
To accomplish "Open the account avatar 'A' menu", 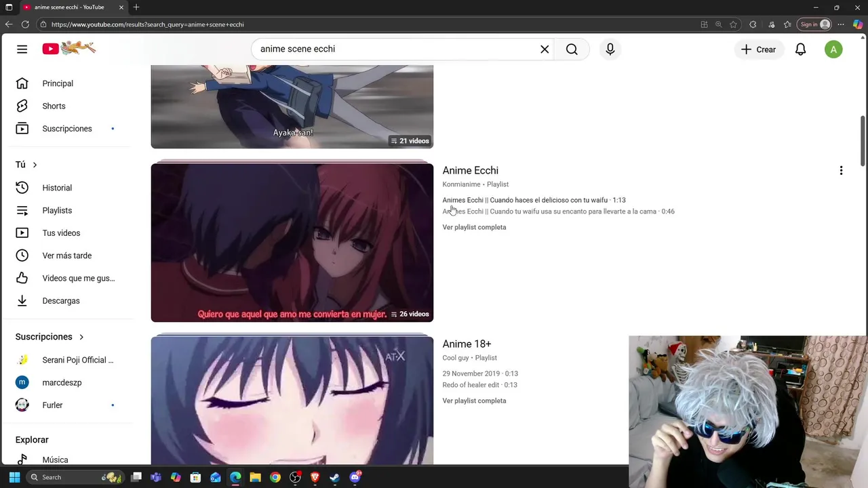I will [833, 49].
